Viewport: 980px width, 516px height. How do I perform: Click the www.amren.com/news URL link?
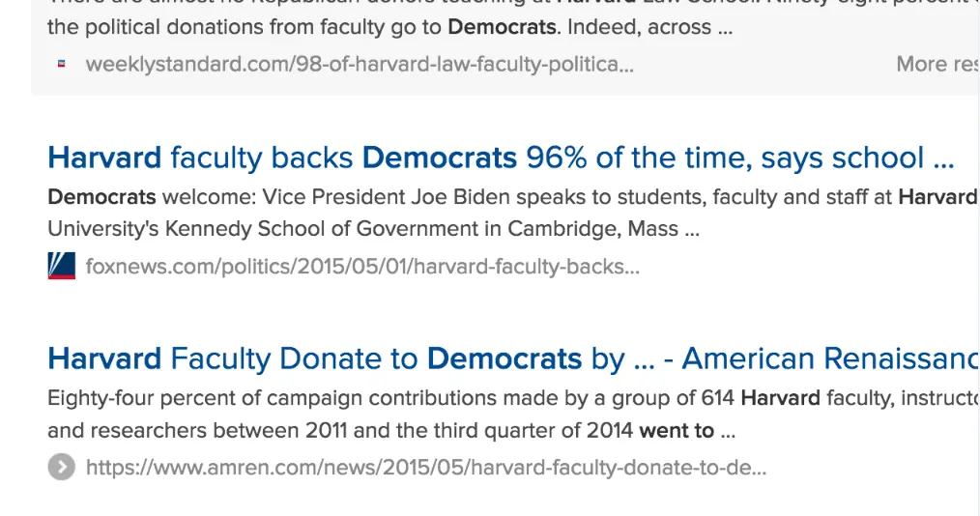pos(425,468)
